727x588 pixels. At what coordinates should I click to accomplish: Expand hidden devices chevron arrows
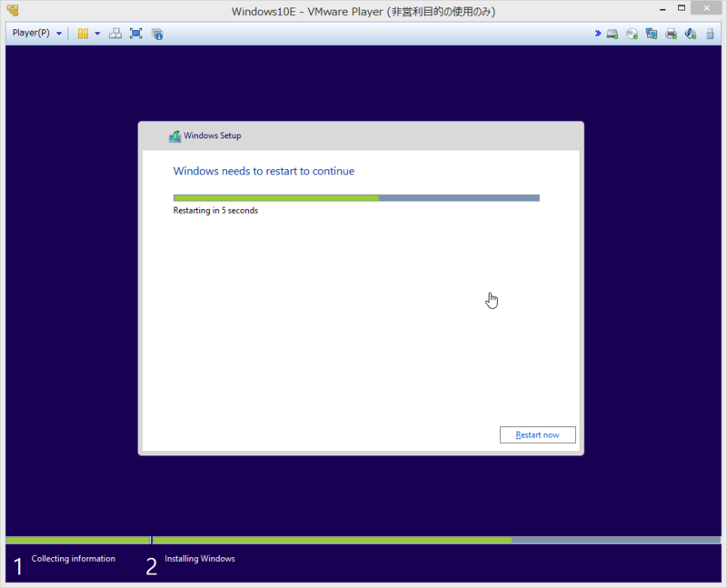pos(598,34)
